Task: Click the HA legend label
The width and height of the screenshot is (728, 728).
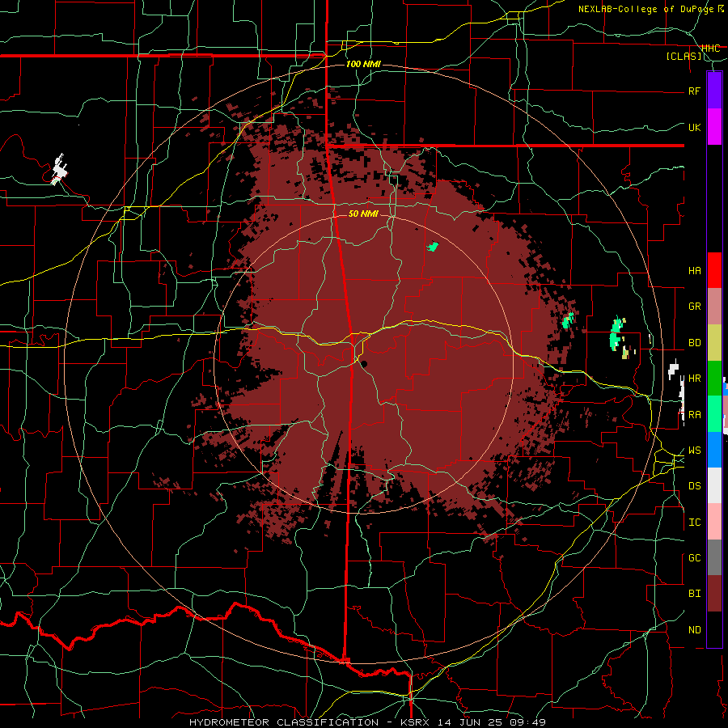Action: (694, 271)
